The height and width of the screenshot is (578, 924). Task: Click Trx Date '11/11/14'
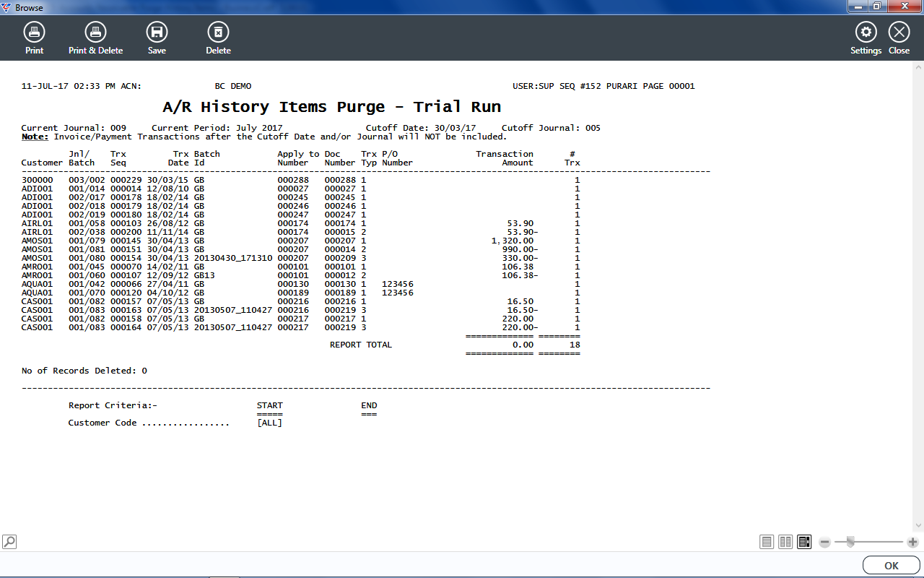167,232
